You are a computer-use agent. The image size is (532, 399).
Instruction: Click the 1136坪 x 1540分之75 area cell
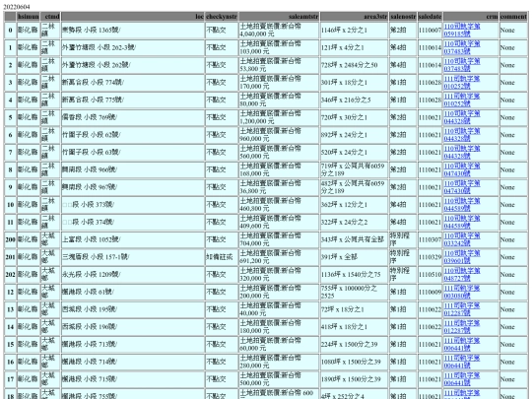(x=354, y=275)
